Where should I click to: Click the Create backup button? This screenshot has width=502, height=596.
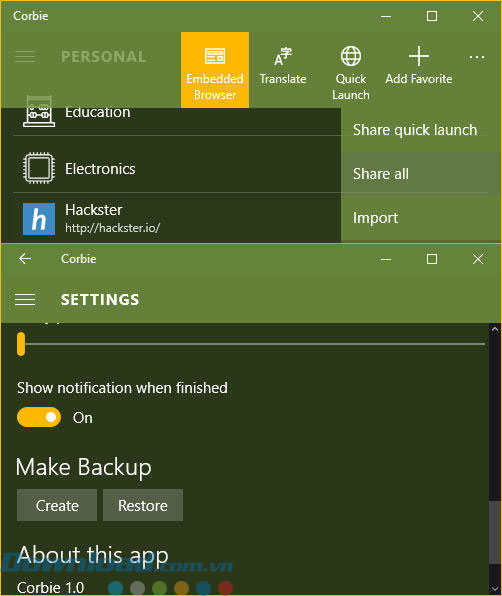click(x=57, y=505)
